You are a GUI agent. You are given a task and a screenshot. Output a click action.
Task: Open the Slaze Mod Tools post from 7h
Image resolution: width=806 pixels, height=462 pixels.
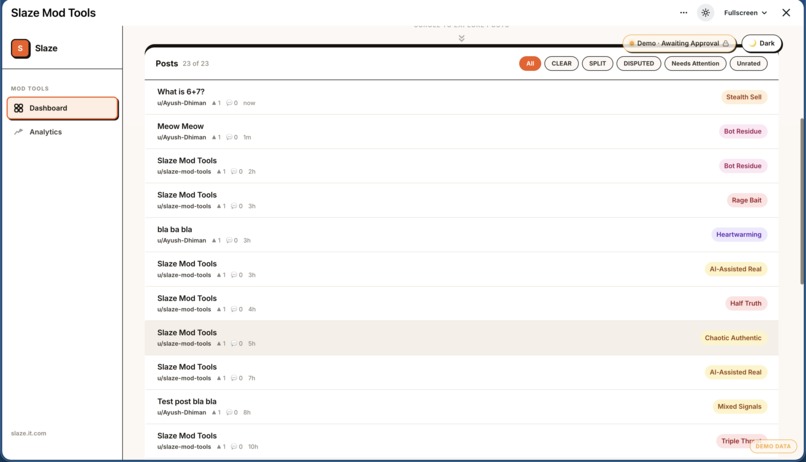pyautogui.click(x=461, y=372)
